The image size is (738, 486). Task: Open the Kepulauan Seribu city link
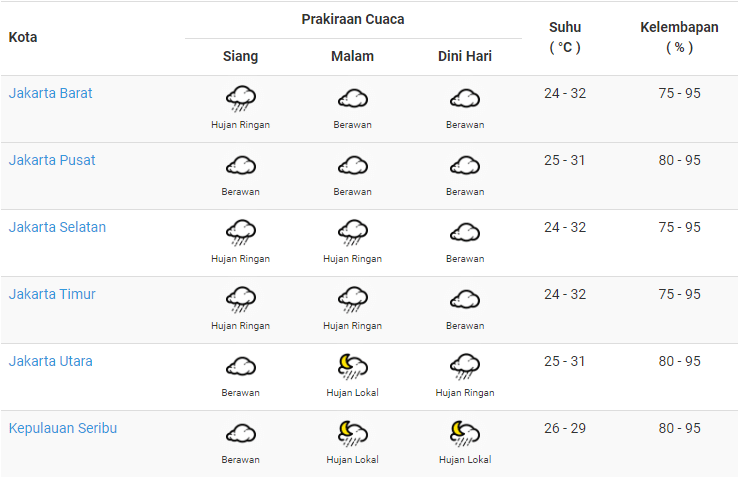[x=63, y=428]
